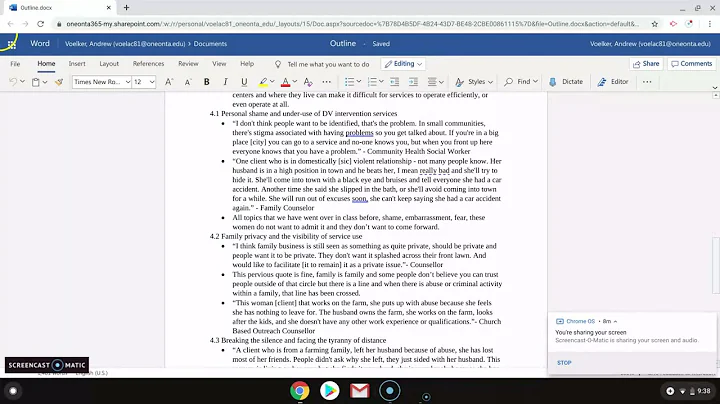Click the browser address bar
The height and width of the screenshot is (404, 720).
352,24
